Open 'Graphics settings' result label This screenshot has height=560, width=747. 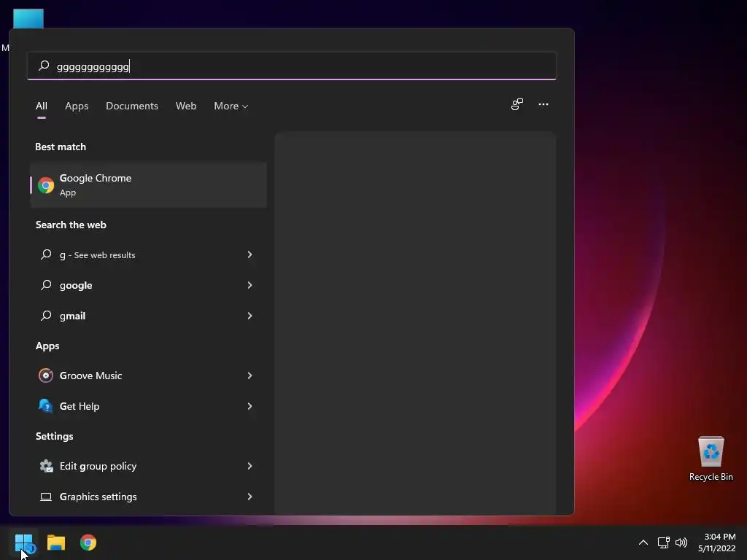coord(98,497)
